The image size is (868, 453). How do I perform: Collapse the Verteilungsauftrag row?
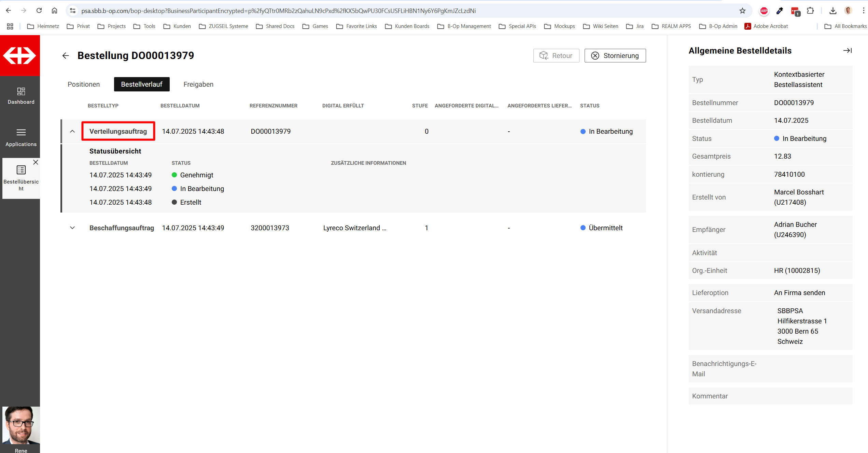[x=72, y=131]
